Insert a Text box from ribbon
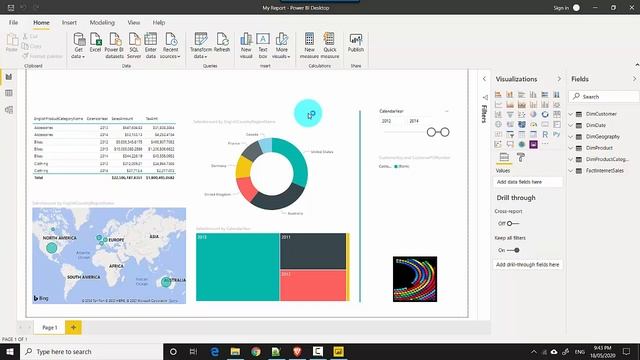Viewport: 640px width, 360px height. pyautogui.click(x=263, y=45)
